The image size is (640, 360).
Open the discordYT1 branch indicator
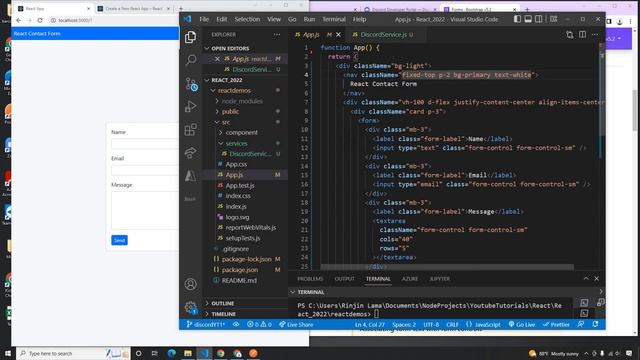tap(206, 324)
